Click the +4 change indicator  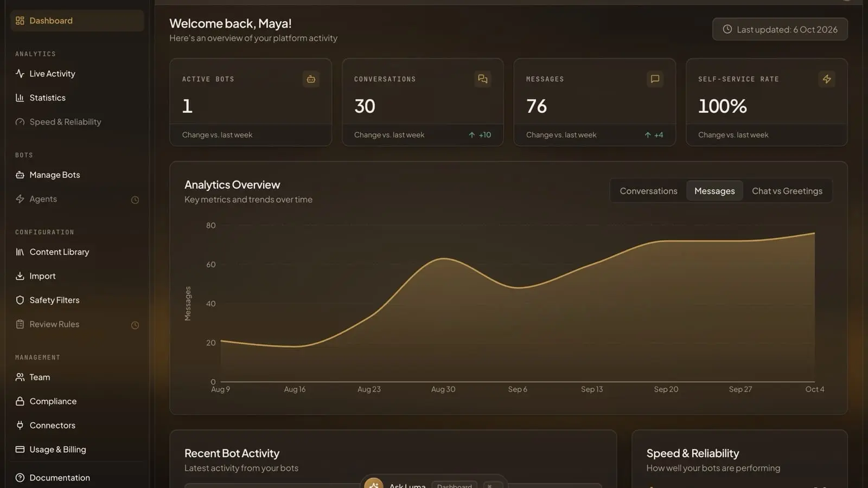654,135
